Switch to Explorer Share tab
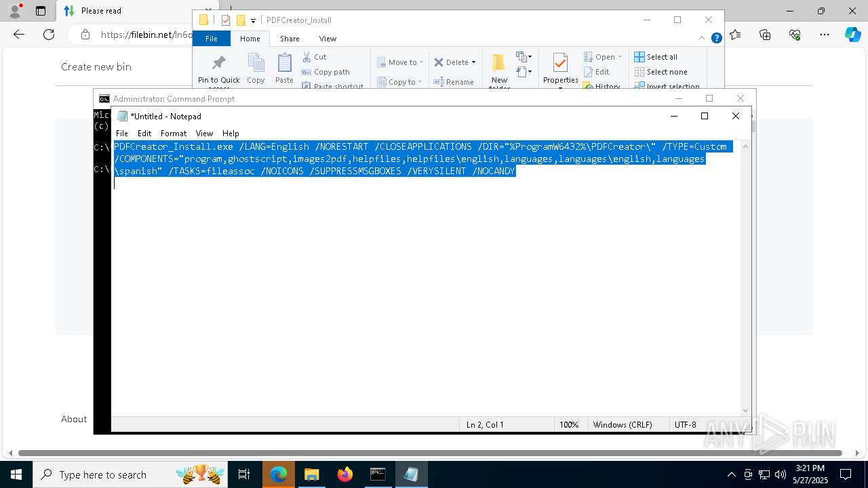Image resolution: width=868 pixels, height=488 pixels. [290, 39]
